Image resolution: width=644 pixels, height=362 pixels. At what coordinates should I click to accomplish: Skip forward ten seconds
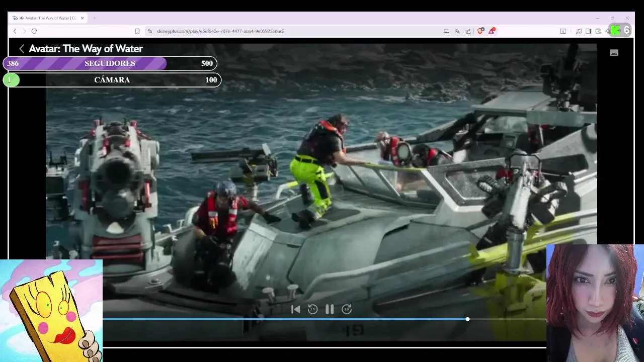pyautogui.click(x=347, y=309)
